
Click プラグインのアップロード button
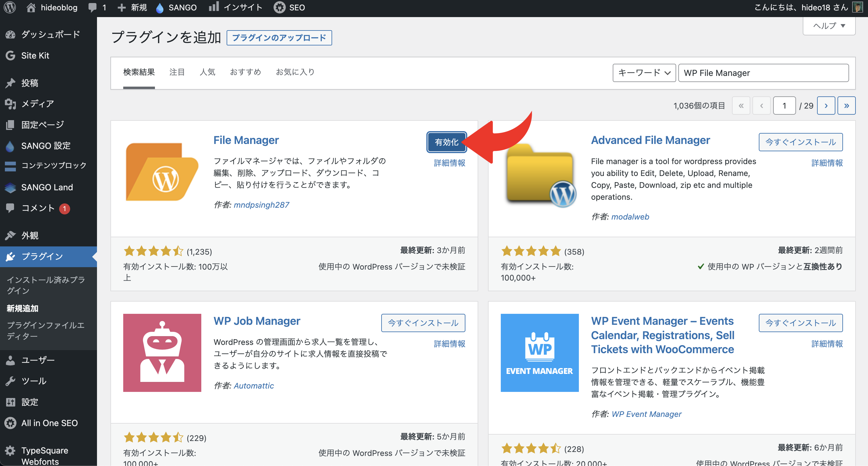(x=279, y=38)
